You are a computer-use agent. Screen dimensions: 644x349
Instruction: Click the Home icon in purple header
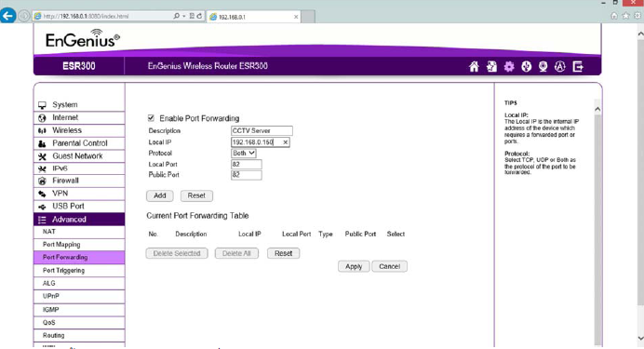[474, 66]
